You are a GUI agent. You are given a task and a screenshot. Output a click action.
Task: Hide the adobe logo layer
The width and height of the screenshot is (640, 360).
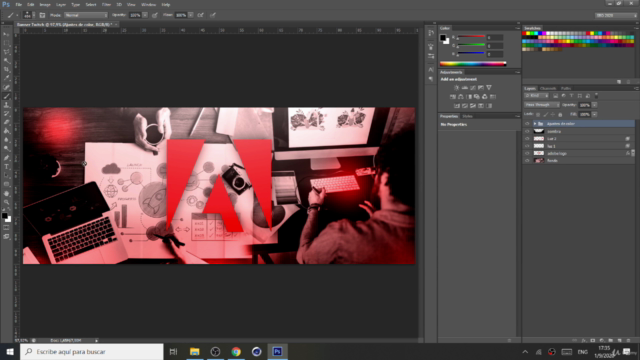(527, 153)
